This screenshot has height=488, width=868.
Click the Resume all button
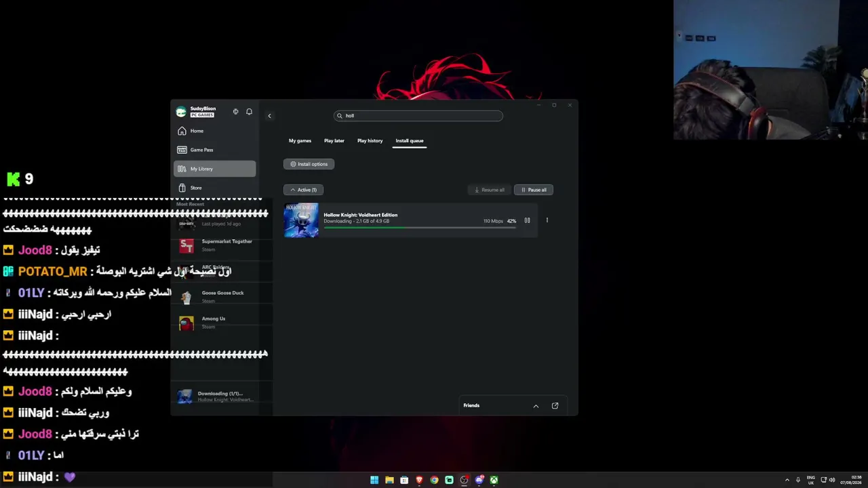pyautogui.click(x=489, y=190)
